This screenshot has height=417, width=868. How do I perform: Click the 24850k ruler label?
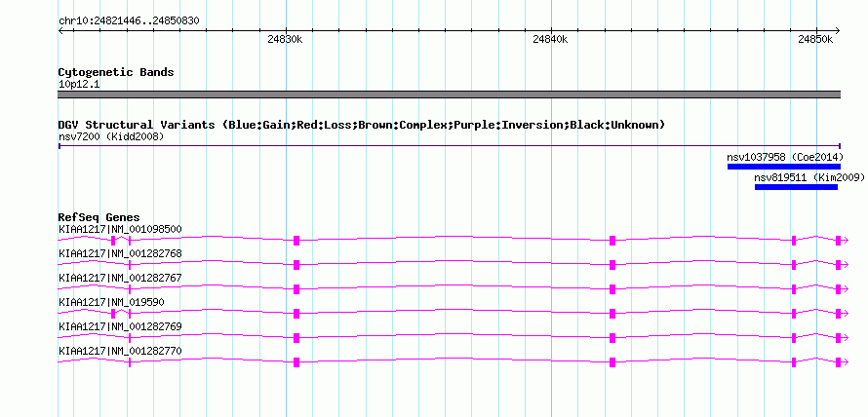[815, 39]
